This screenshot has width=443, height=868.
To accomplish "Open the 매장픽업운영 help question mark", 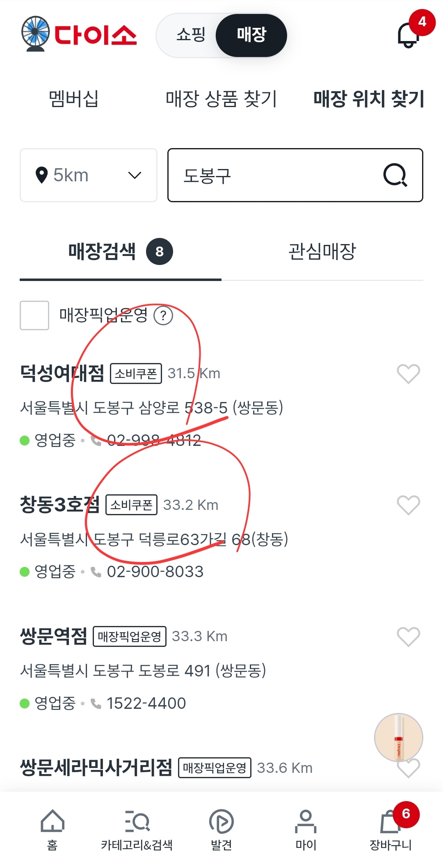I will (164, 316).
